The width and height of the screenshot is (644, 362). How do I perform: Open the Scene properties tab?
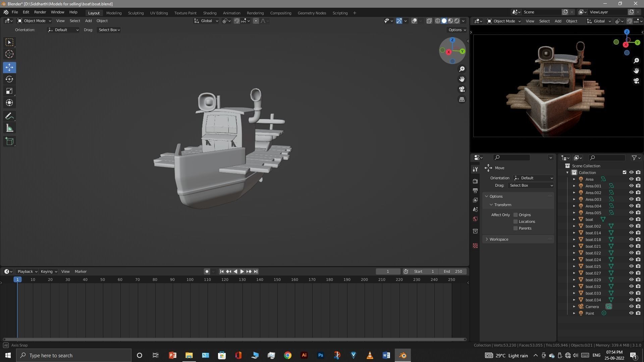475,209
